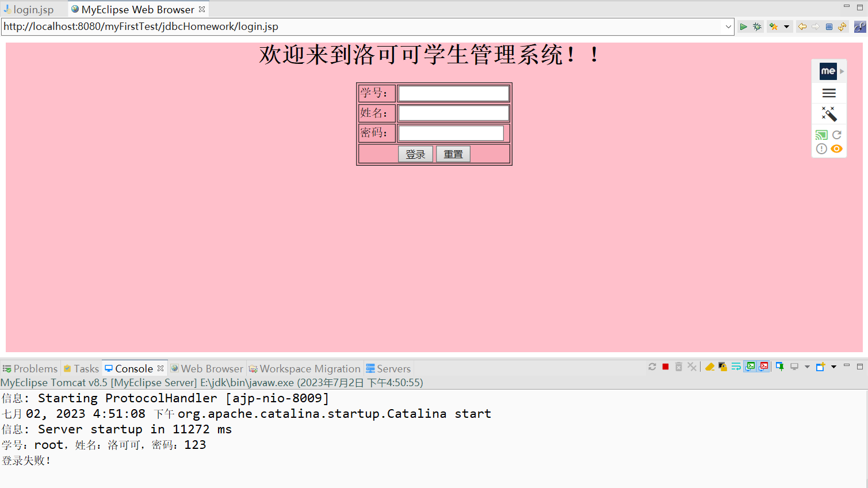Click Open Console icon with plus
Screen dimensions: 868x488
[x=821, y=367]
